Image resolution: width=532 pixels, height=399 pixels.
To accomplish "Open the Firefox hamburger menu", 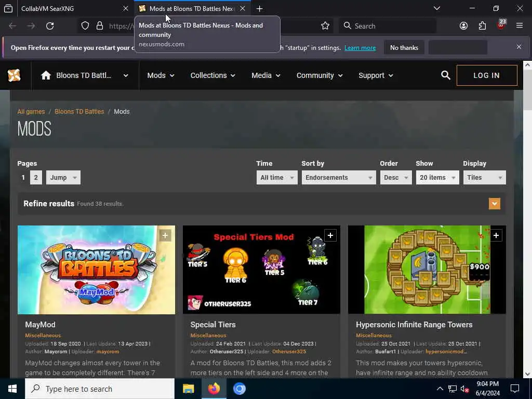I will 520,26.
